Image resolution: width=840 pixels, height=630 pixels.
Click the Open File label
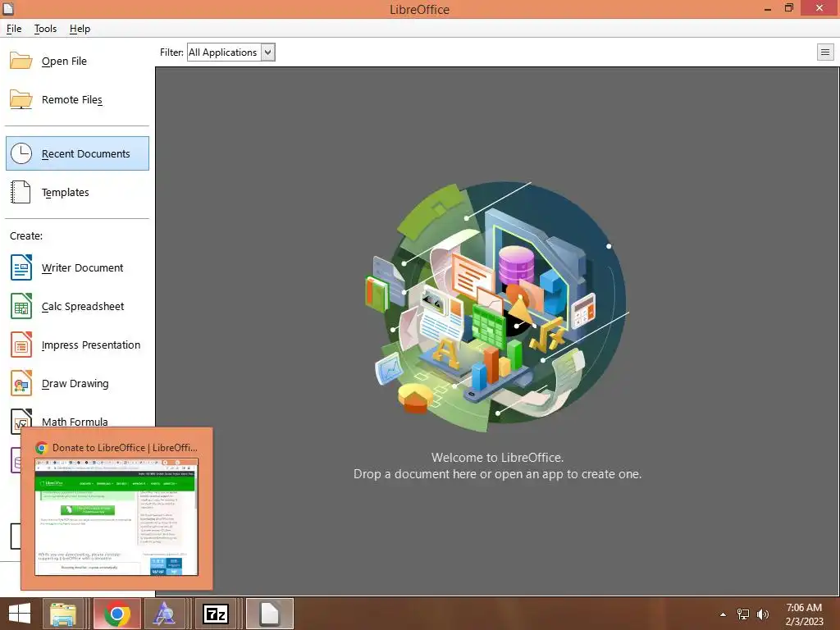coord(64,61)
